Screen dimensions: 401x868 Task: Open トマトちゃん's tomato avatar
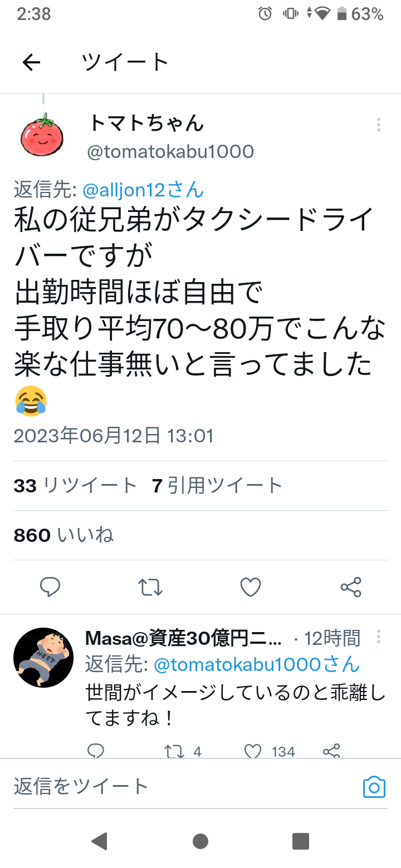point(42,135)
